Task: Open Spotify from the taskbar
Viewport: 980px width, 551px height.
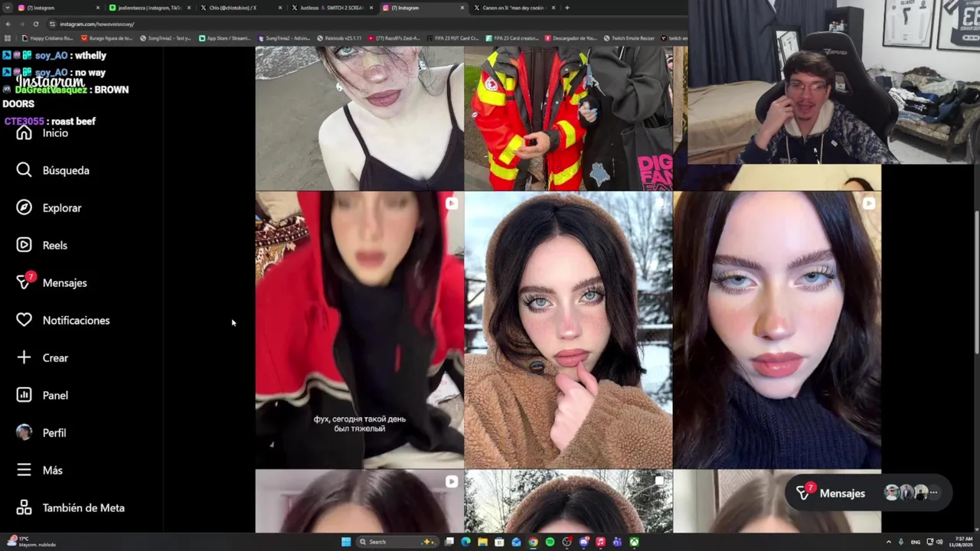Action: [x=550, y=542]
